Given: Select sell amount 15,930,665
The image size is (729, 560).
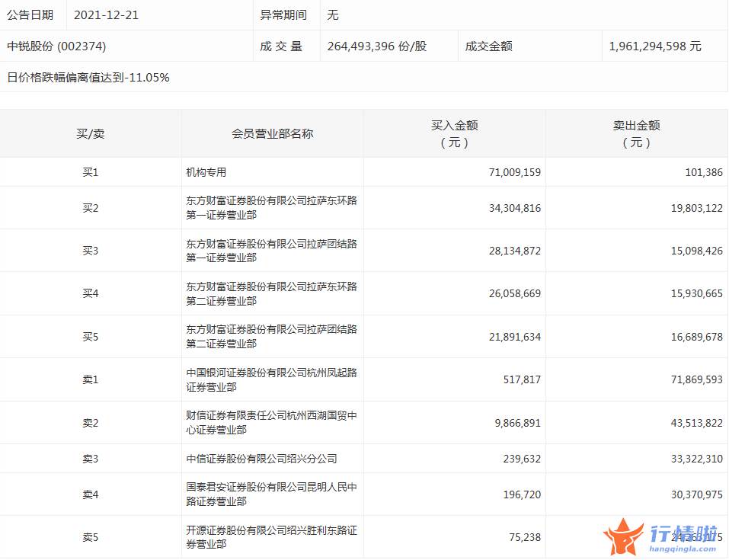Looking at the screenshot, I should point(696,293).
